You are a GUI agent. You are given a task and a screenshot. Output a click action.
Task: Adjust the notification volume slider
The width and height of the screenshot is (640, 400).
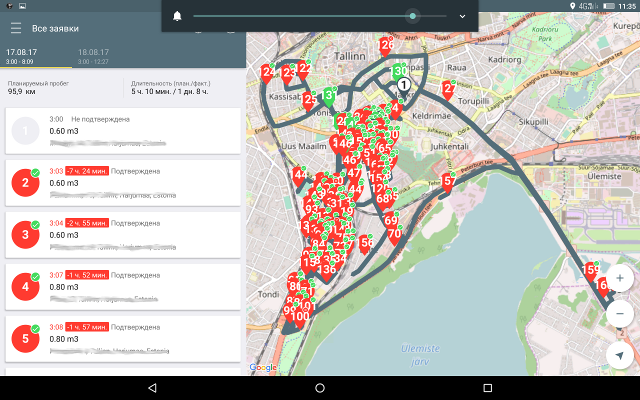tap(413, 17)
